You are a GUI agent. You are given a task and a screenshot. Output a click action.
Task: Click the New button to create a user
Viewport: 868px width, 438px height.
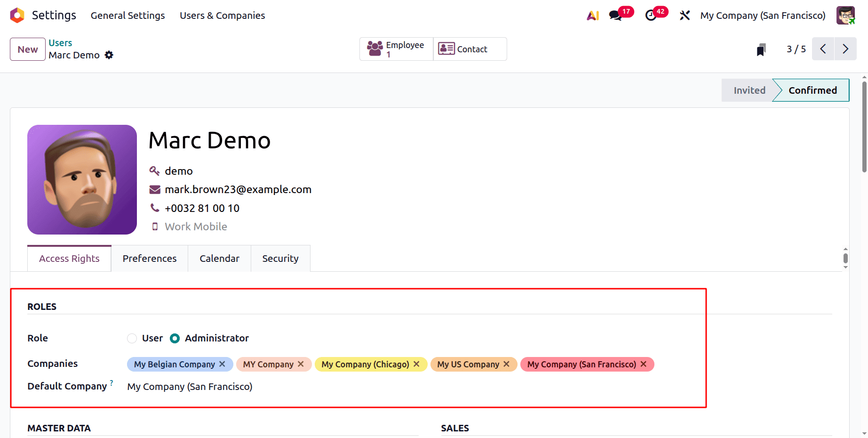(27, 49)
